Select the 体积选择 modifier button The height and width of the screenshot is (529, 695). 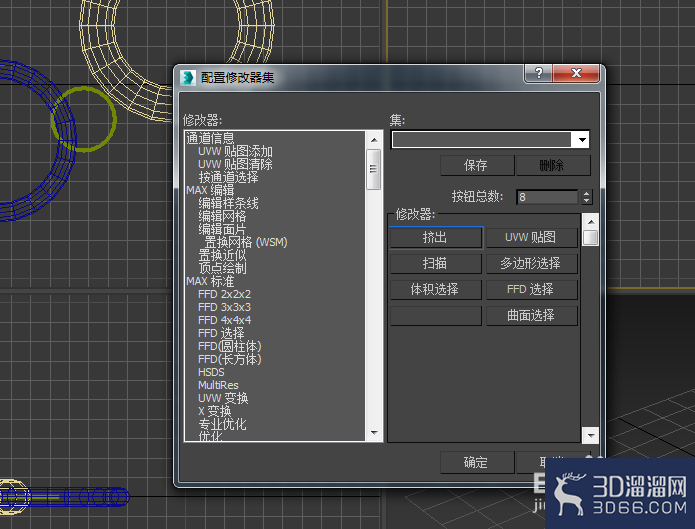coord(436,290)
